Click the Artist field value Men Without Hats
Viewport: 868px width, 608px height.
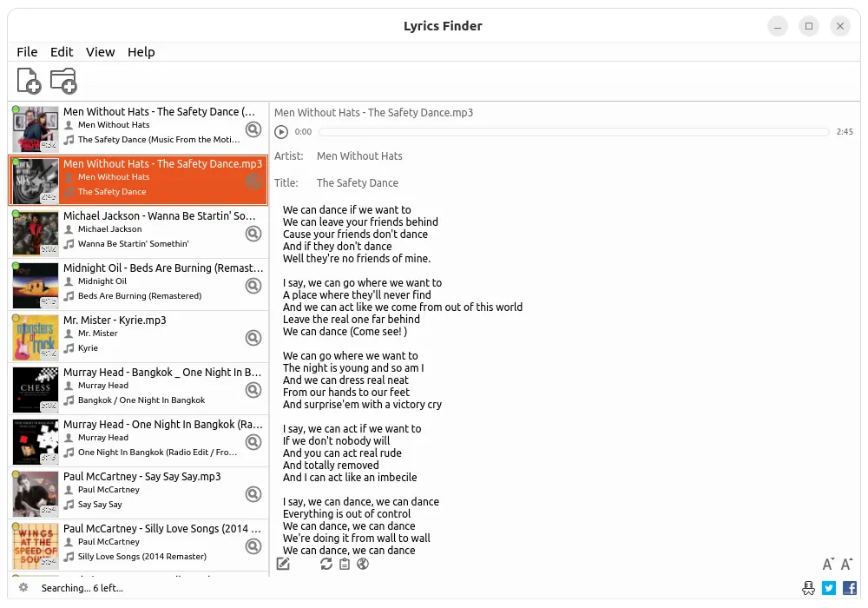[x=359, y=156]
